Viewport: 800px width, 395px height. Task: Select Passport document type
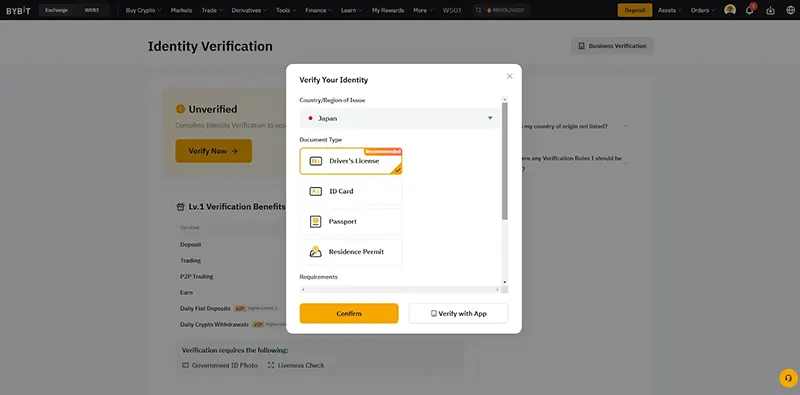point(351,221)
